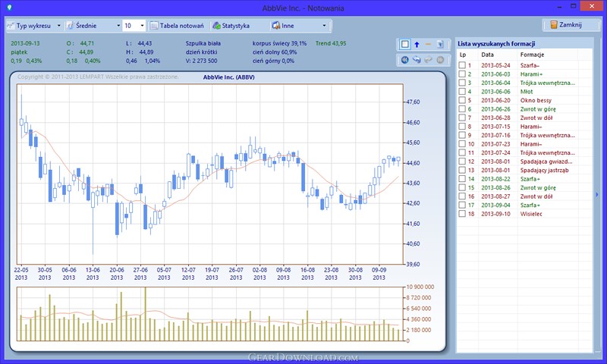The image size is (607, 364).
Task: Click the gray fast-forward circle icon
Action: point(440,60)
